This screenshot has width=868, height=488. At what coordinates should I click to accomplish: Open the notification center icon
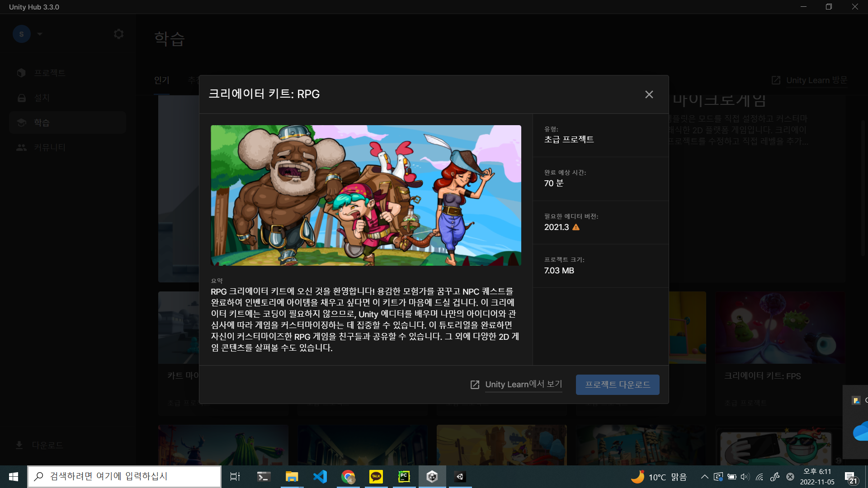pos(851,478)
